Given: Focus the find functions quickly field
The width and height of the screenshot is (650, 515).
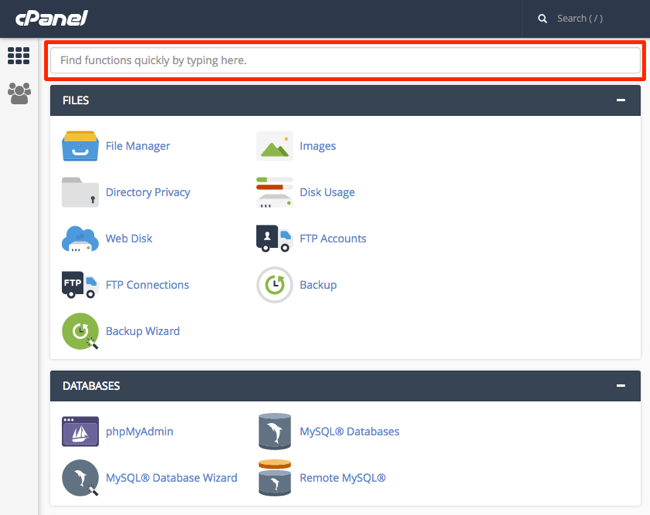Looking at the screenshot, I should 344,61.
